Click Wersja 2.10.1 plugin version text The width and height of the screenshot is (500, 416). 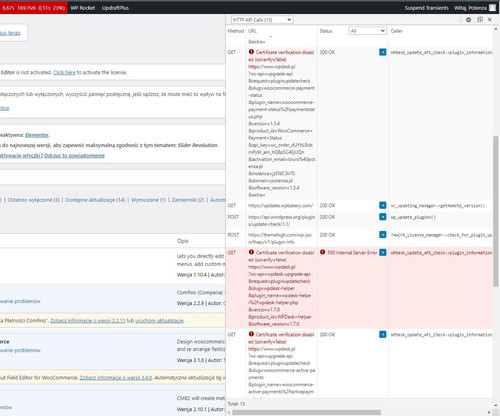[x=192, y=409]
